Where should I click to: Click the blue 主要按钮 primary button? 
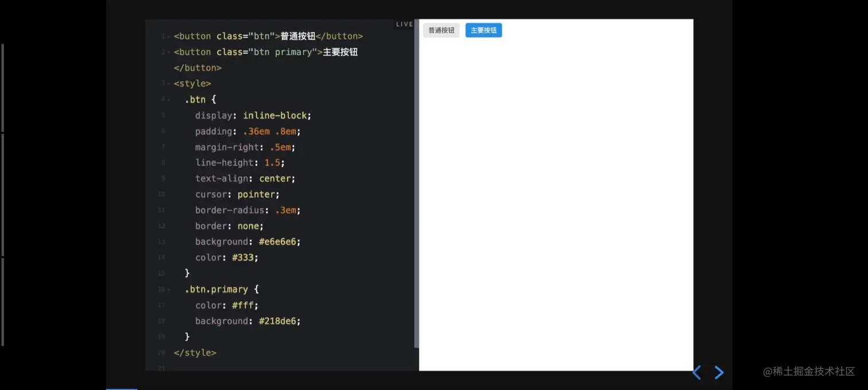tap(483, 30)
